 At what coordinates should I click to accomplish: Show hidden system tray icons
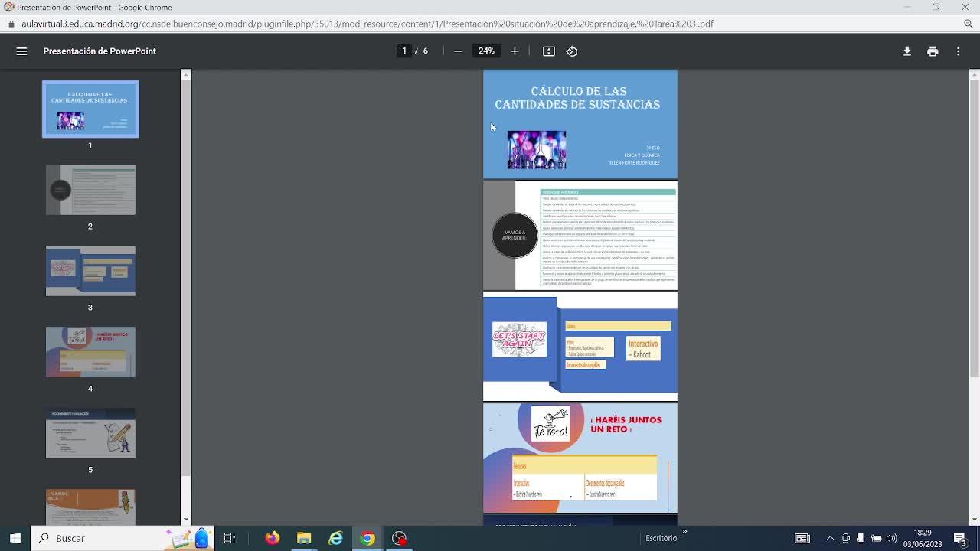(830, 538)
